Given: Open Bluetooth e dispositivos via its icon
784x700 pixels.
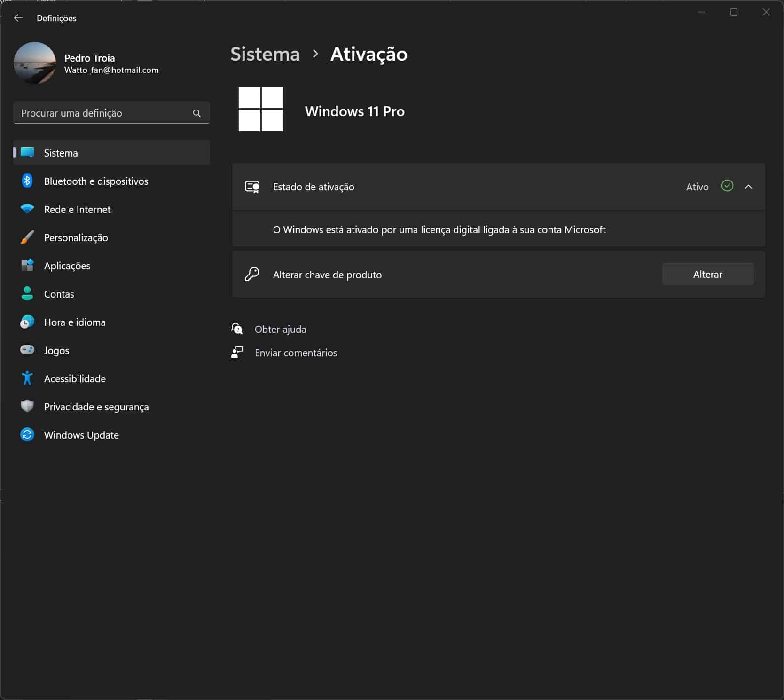Looking at the screenshot, I should tap(27, 181).
